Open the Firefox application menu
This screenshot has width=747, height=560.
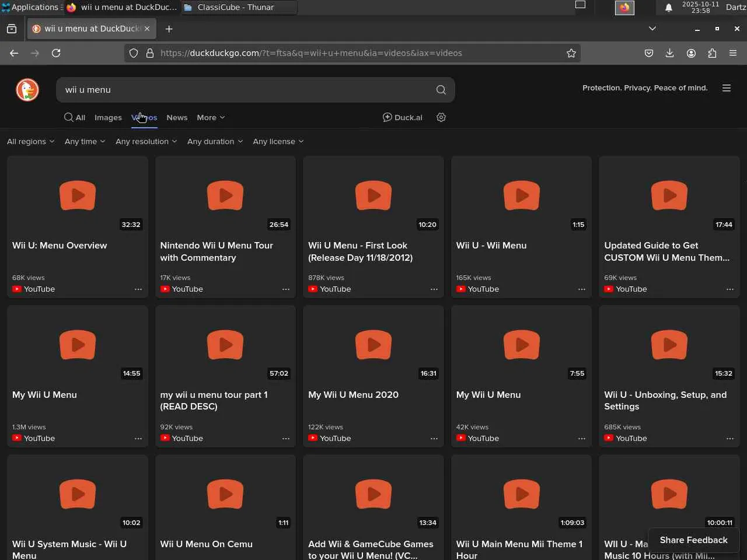click(733, 53)
